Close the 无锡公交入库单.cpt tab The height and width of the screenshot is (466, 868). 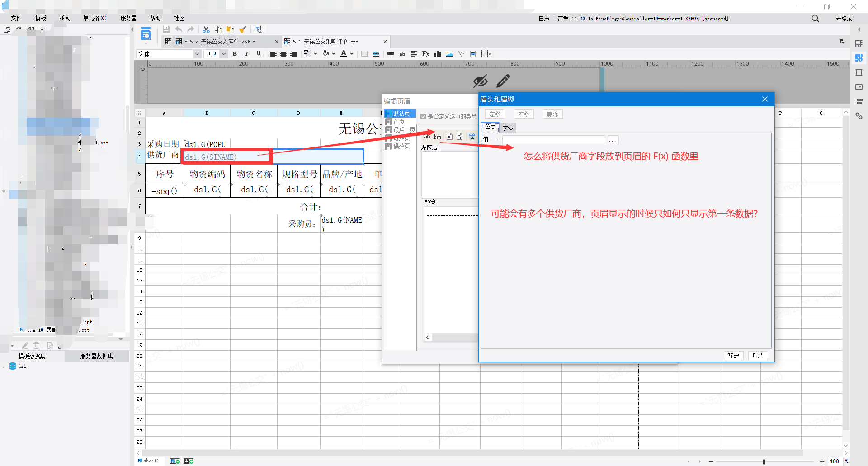277,42
